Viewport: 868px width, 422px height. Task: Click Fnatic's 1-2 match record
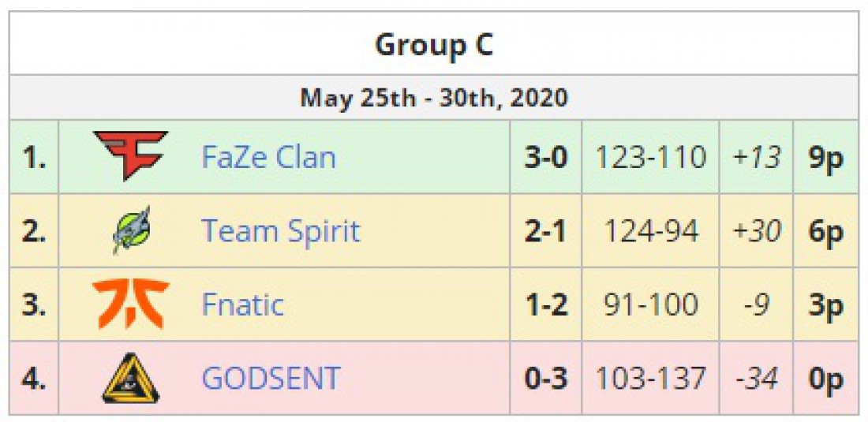546,305
